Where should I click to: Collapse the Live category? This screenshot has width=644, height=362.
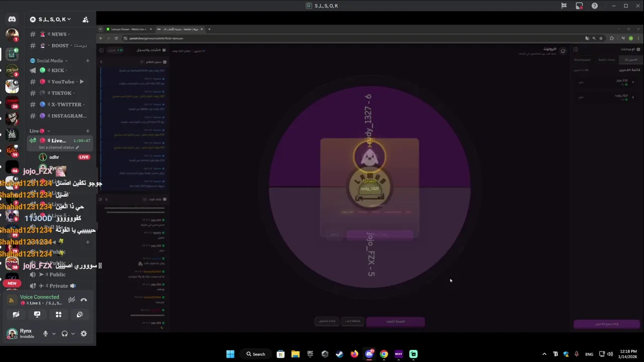[x=39, y=131]
